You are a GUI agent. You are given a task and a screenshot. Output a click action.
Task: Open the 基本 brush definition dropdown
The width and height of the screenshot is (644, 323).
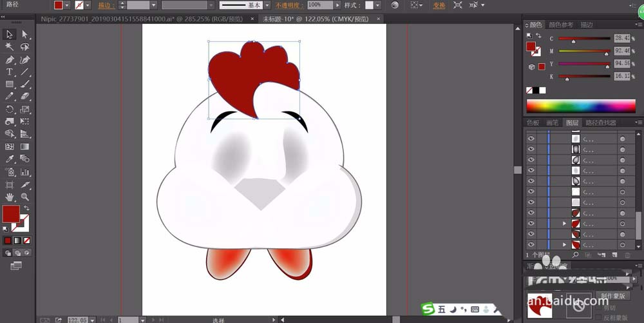267,5
